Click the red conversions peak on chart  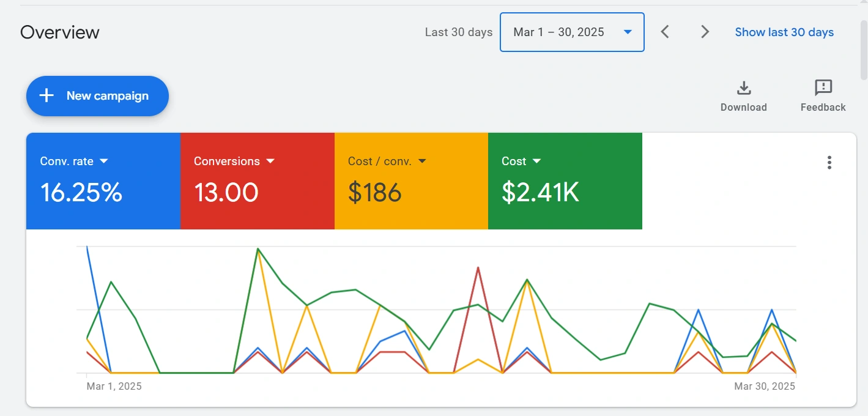(x=478, y=267)
